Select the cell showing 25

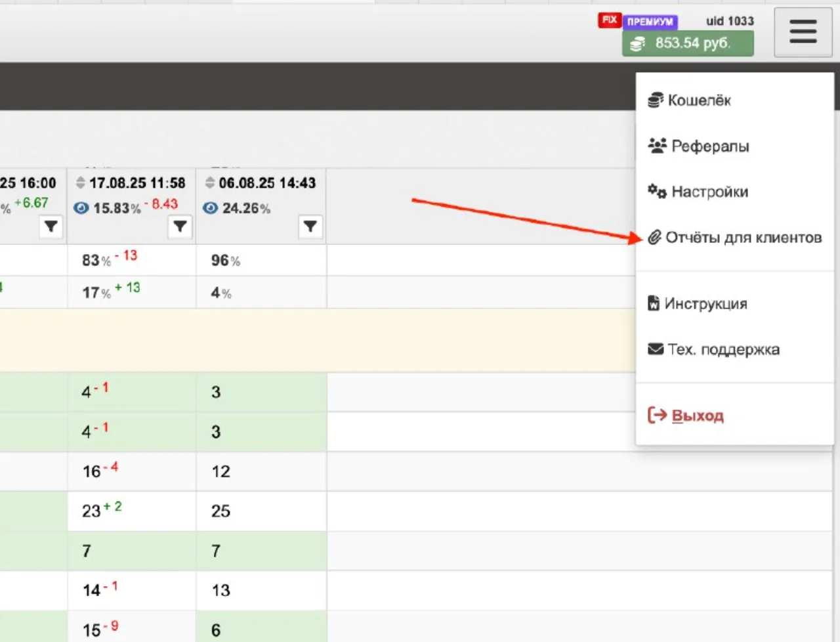[261, 511]
